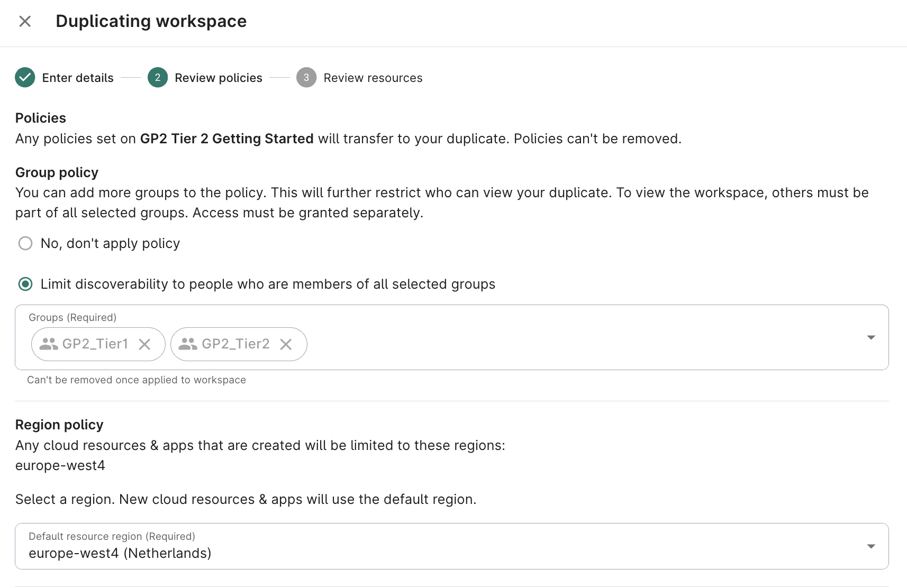Click the step 3 circle icon
Viewport: 907px width, 588px height.
(306, 77)
